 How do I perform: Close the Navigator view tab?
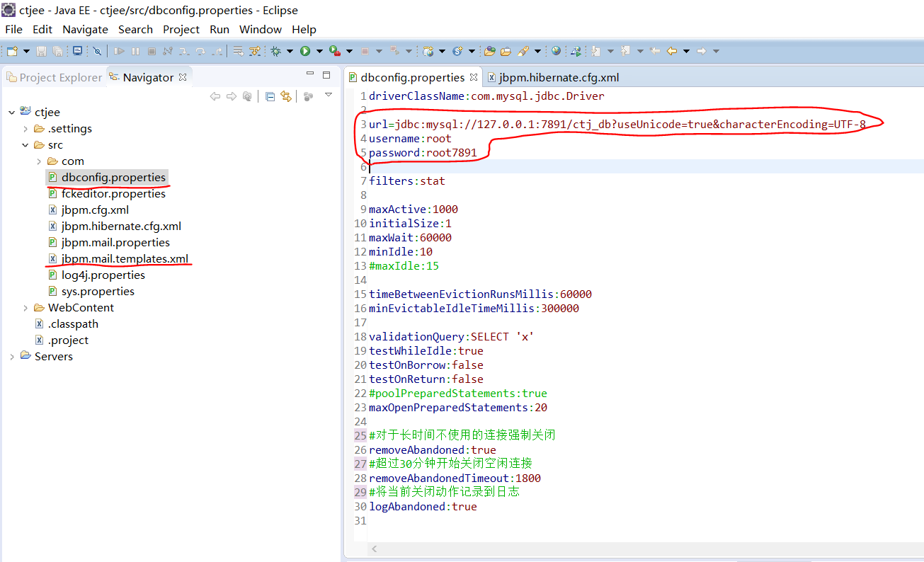tap(182, 77)
